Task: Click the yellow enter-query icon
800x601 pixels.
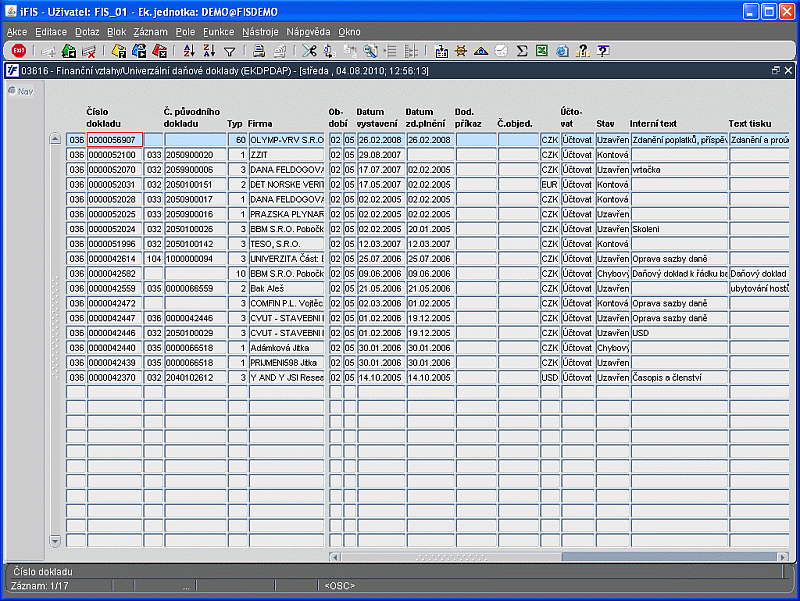Action: 119,51
